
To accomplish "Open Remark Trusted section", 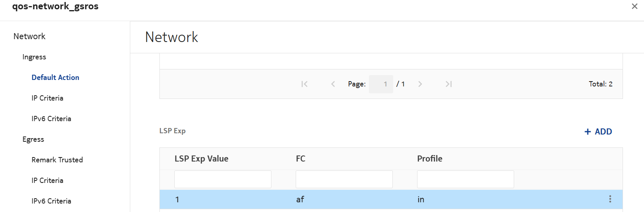I will (57, 160).
